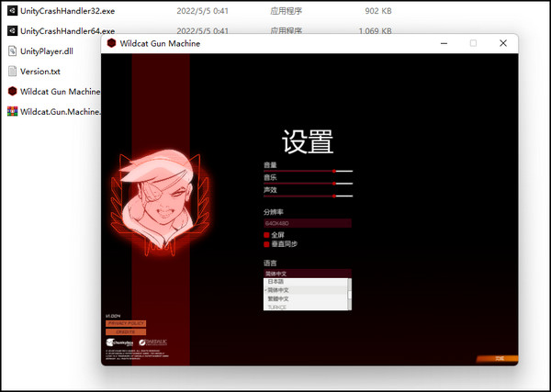Click the UnityCrashHandler32.exe file icon

pos(12,11)
